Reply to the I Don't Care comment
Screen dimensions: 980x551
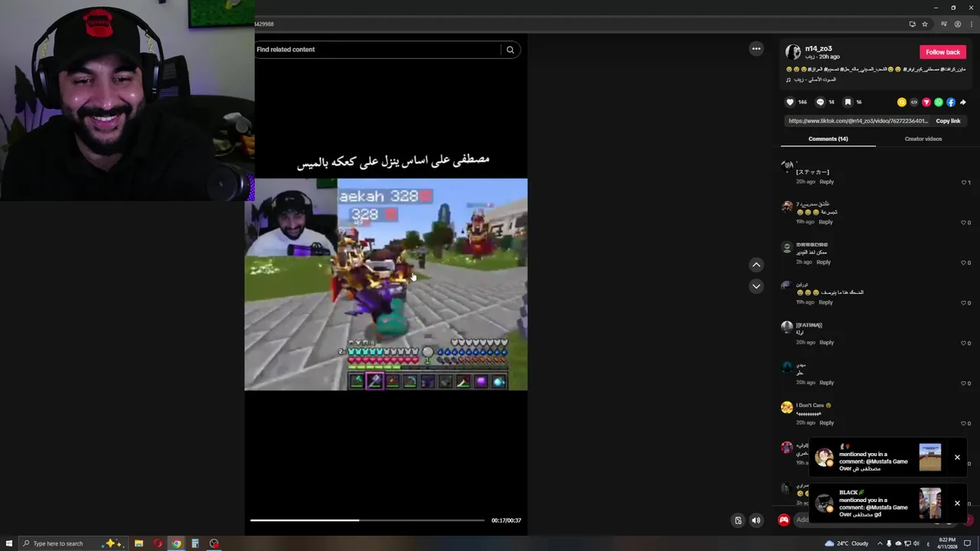coord(827,423)
